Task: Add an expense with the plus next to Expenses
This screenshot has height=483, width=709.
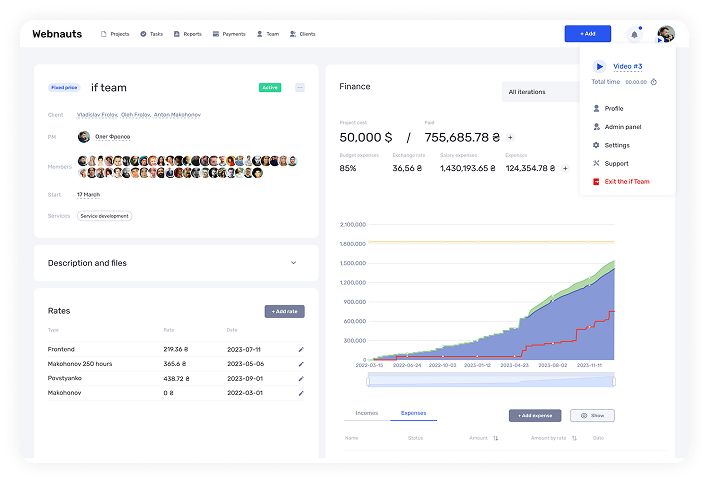Action: (565, 168)
